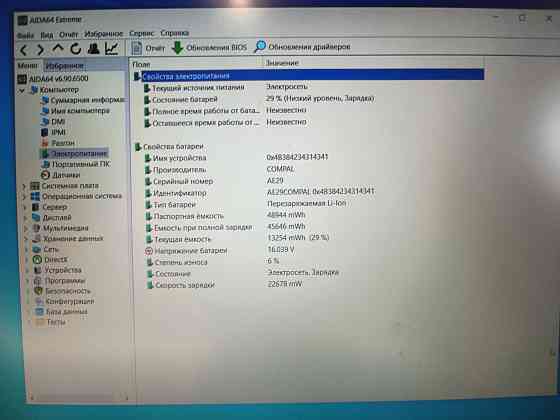Open the Отчёт menu in menu bar
The image size is (560, 420).
coord(69,35)
